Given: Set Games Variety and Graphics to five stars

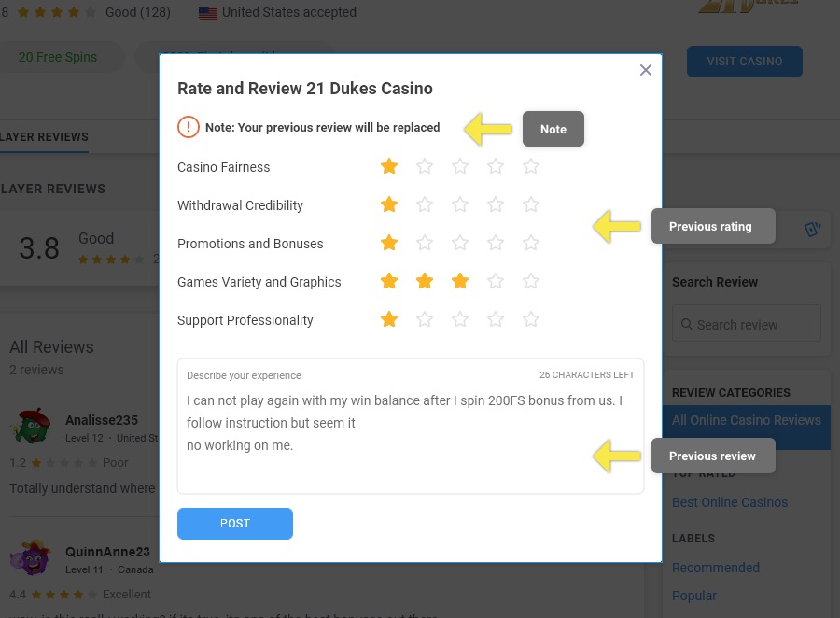Looking at the screenshot, I should click(531, 282).
